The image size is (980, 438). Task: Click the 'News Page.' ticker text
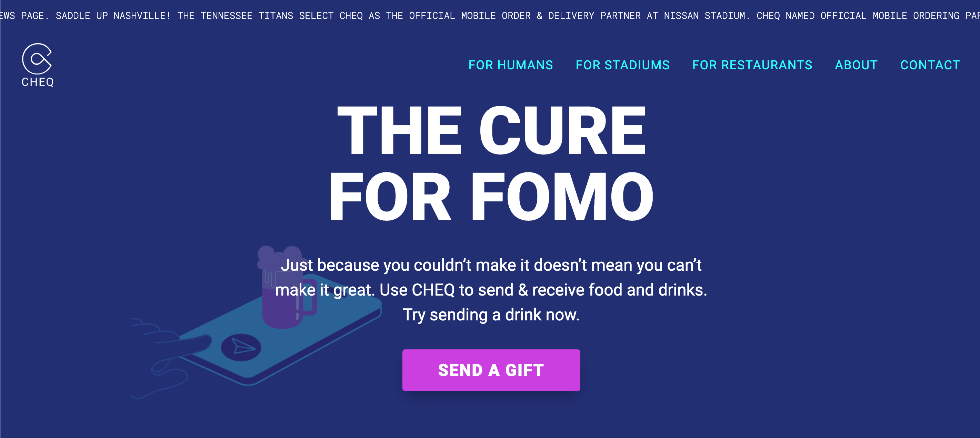23,16
